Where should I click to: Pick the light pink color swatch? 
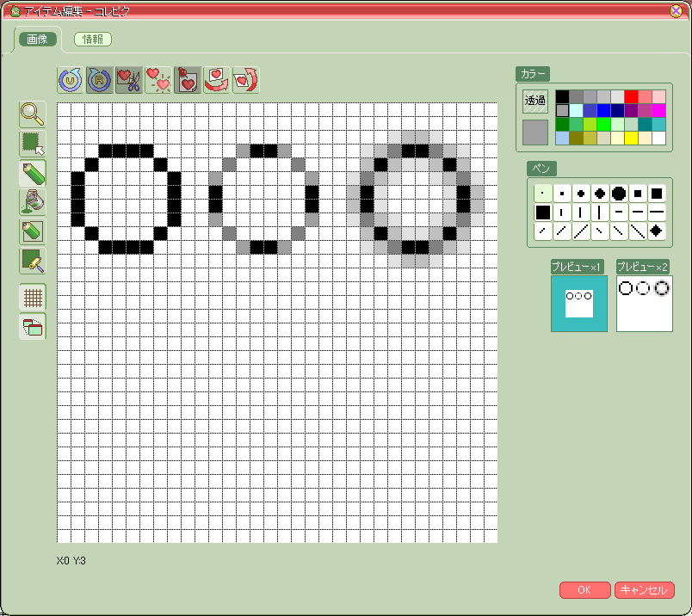658,96
